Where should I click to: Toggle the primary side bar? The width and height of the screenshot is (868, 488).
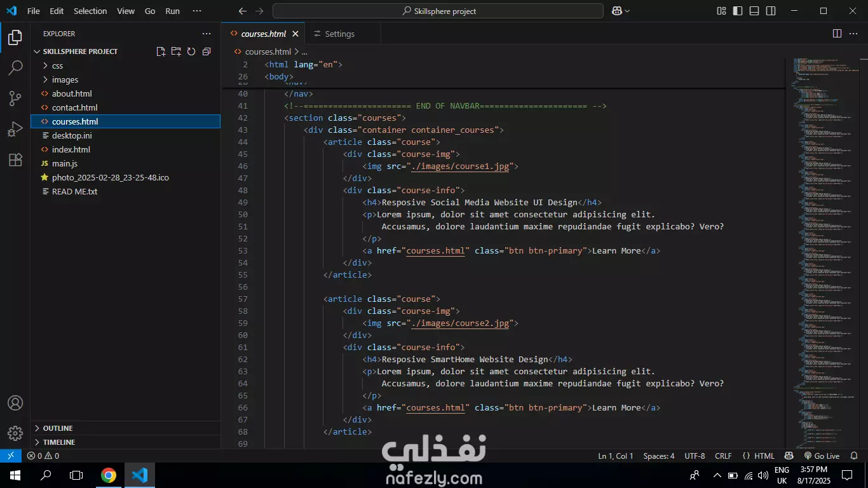tap(738, 11)
